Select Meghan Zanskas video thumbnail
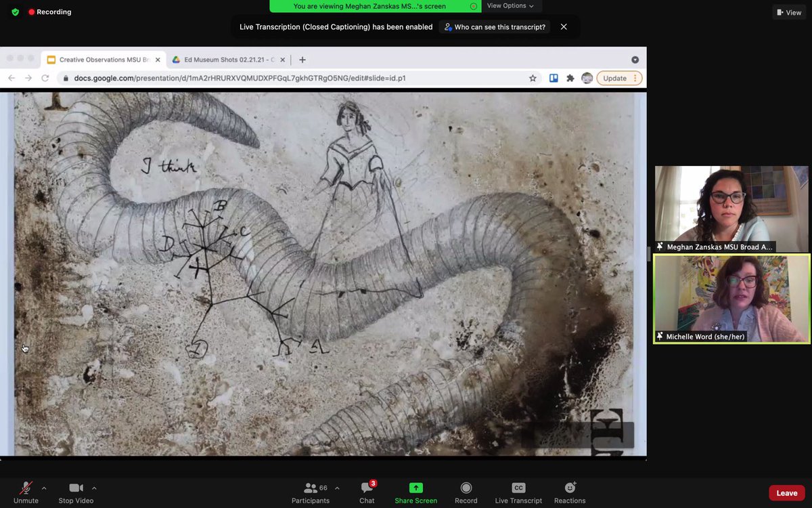The height and width of the screenshot is (508, 812). tap(731, 209)
